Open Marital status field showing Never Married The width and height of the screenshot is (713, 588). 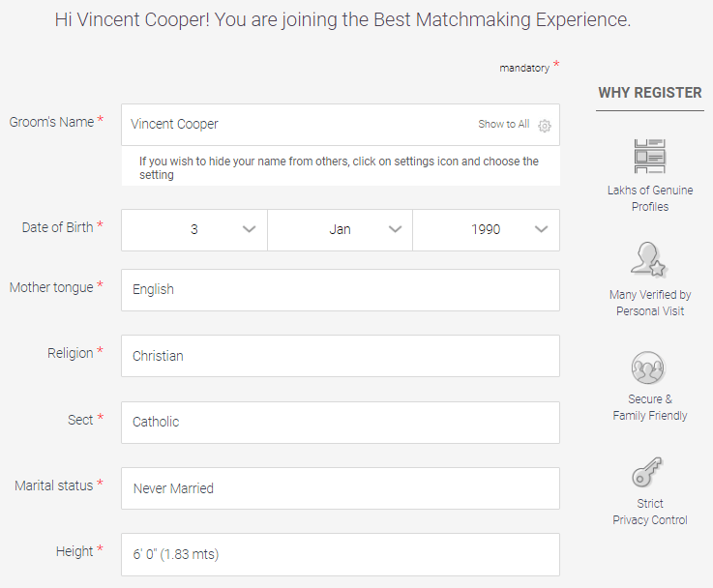(x=341, y=488)
